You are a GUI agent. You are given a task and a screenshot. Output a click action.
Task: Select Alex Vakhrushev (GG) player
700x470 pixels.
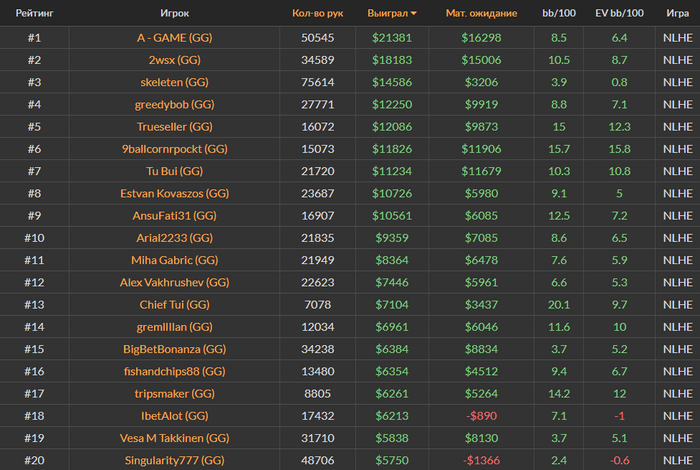click(x=183, y=282)
